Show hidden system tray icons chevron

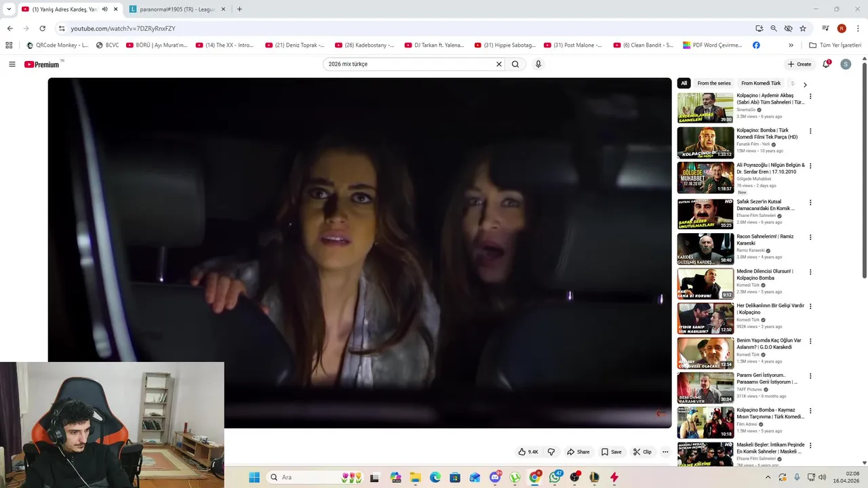point(768,477)
